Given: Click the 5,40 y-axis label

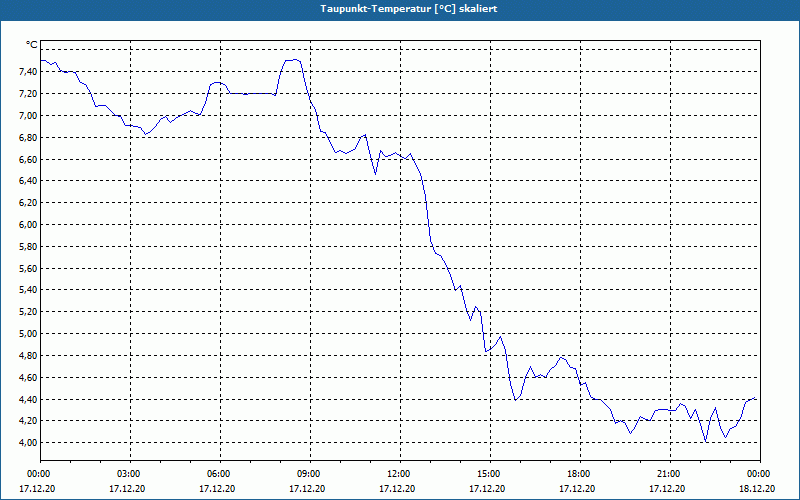Looking at the screenshot, I should (x=28, y=290).
